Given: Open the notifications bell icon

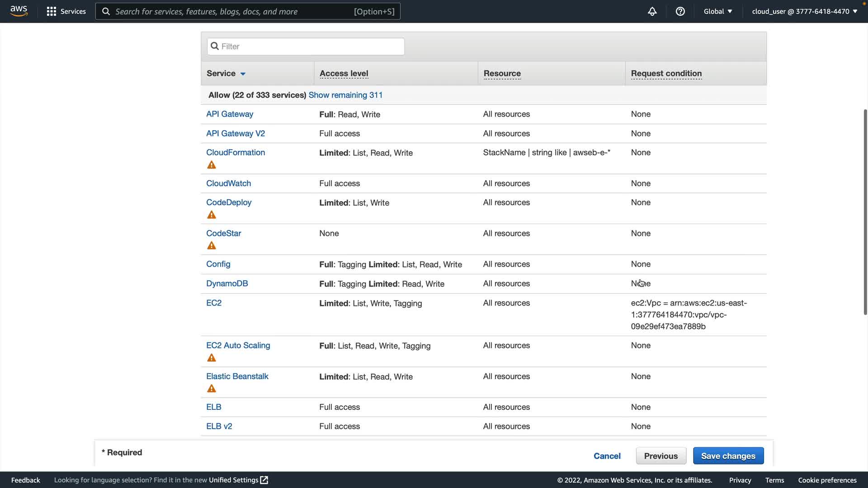Looking at the screenshot, I should pyautogui.click(x=652, y=11).
